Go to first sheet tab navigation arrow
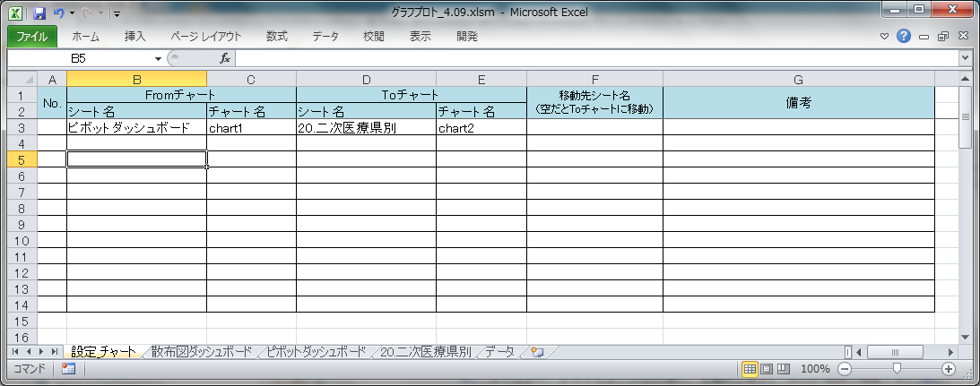The height and width of the screenshot is (386, 980). click(x=14, y=352)
